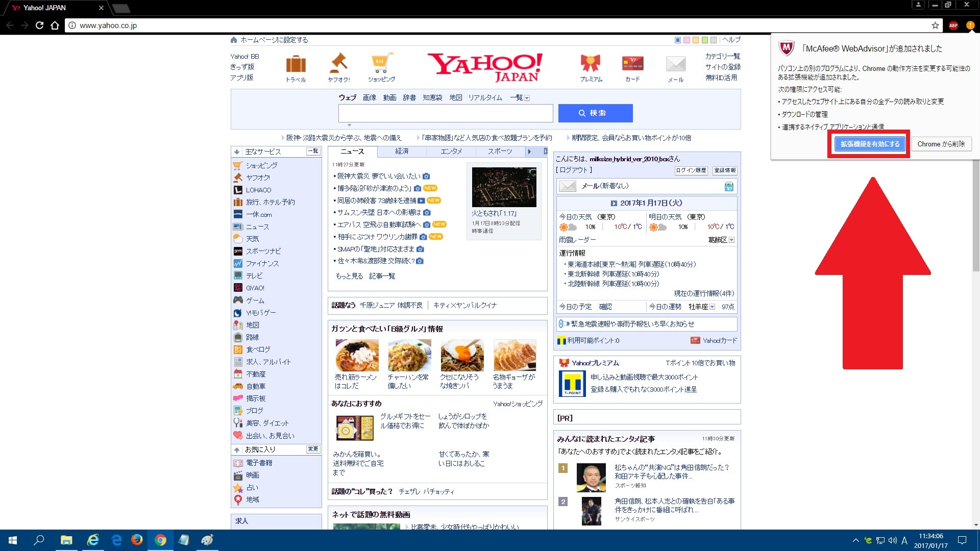The height and width of the screenshot is (551, 980).
Task: Open 占い in the favorites list
Action: click(x=252, y=487)
